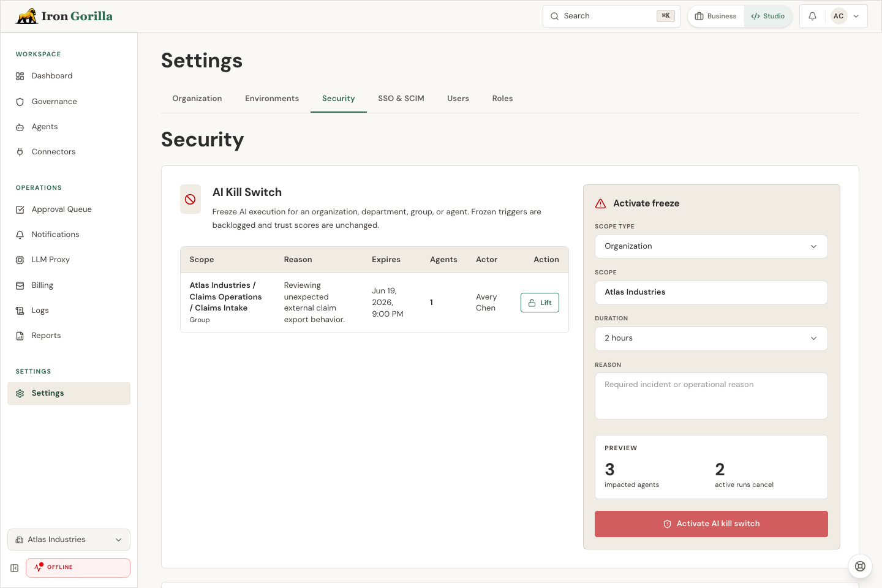Image resolution: width=882 pixels, height=588 pixels.
Task: Click actor 'Avery Chen'
Action: pyautogui.click(x=486, y=303)
